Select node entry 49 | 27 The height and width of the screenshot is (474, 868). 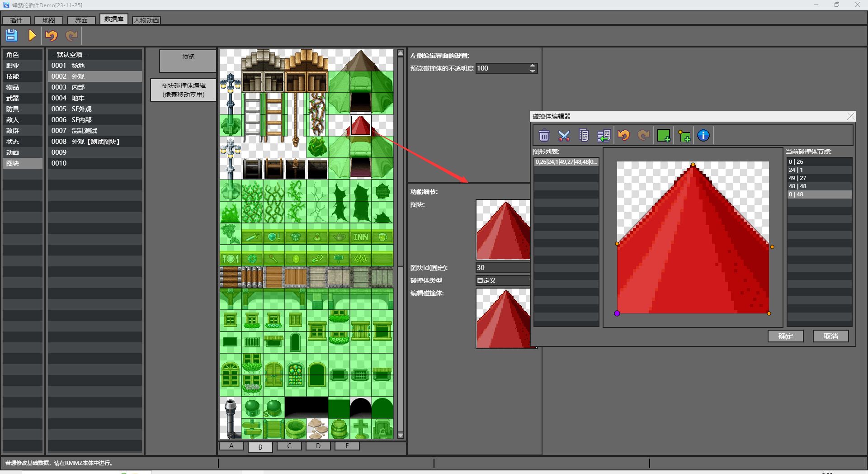point(819,178)
